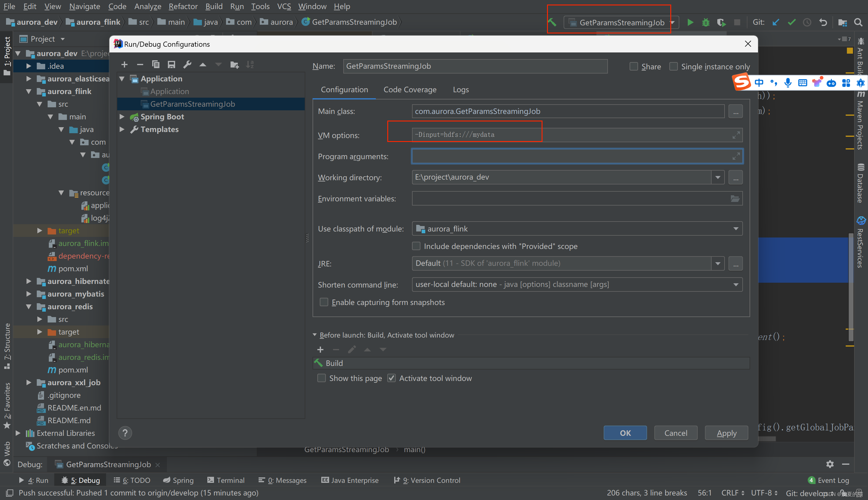Click the Environment variables browse folder icon

(x=735, y=199)
